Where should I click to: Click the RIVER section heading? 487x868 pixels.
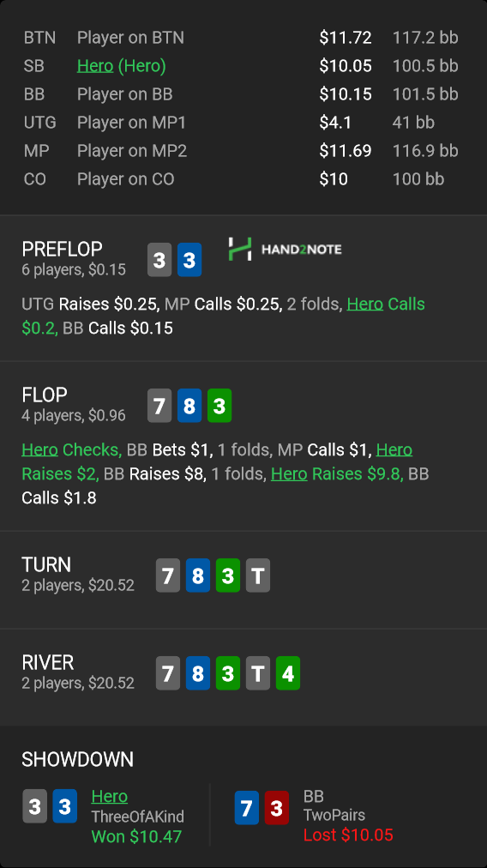pyautogui.click(x=48, y=663)
